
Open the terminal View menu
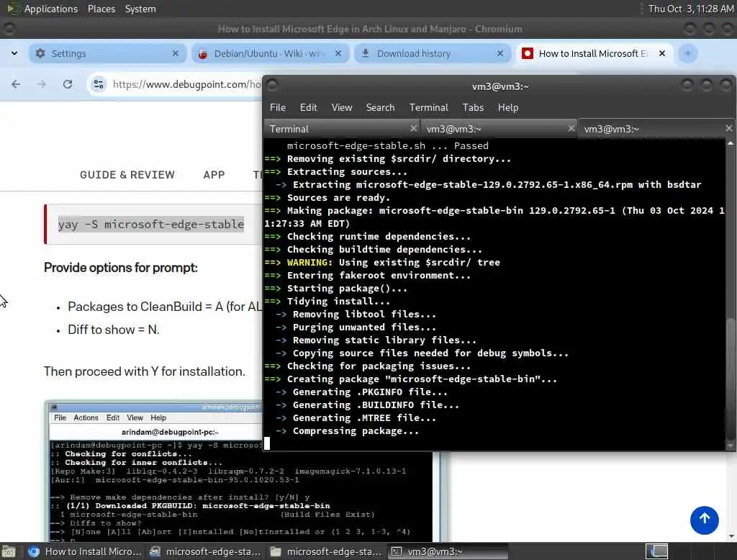pyautogui.click(x=342, y=108)
